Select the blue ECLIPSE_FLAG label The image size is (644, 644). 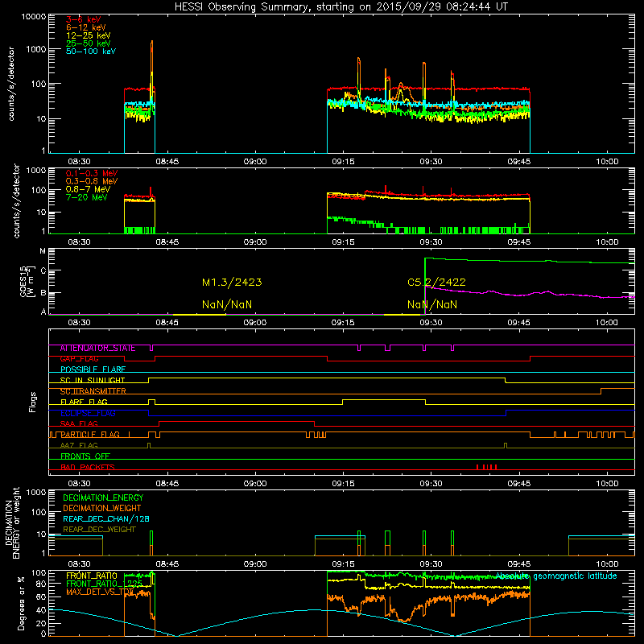88,413
